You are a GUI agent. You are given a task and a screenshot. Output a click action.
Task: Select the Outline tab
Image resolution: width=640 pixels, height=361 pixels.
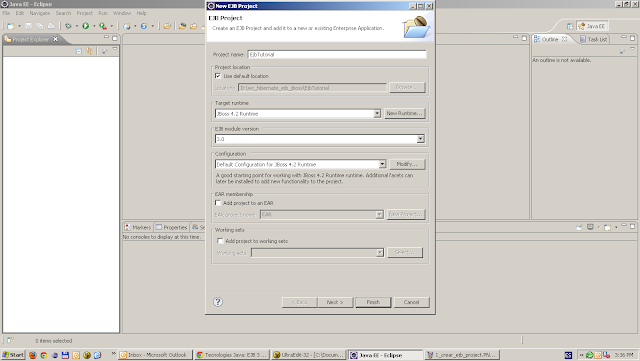550,39
